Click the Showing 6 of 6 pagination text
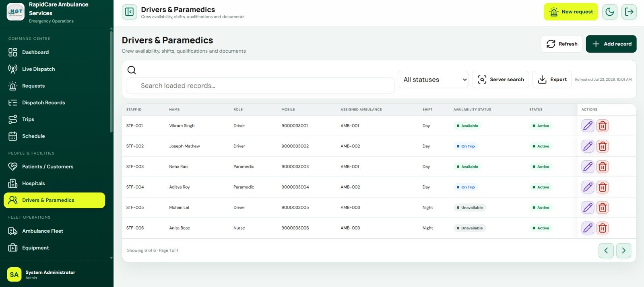The width and height of the screenshot is (644, 287). pyautogui.click(x=153, y=250)
